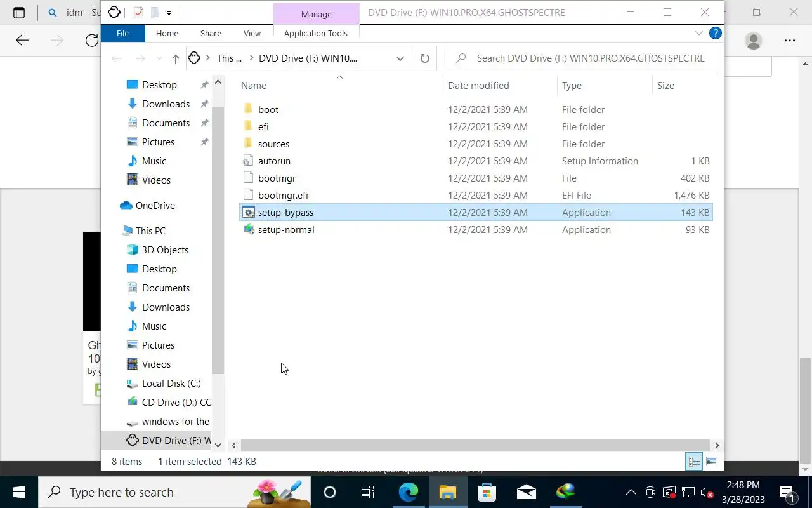This screenshot has width=812, height=508.
Task: Refresh the DVD Drive folder view
Action: (425, 58)
